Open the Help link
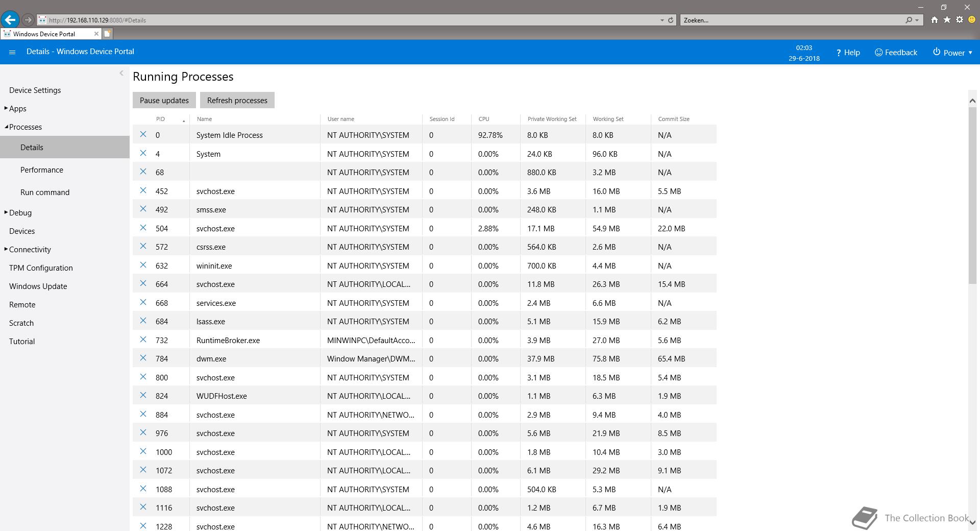This screenshot has height=531, width=980. 848,52
